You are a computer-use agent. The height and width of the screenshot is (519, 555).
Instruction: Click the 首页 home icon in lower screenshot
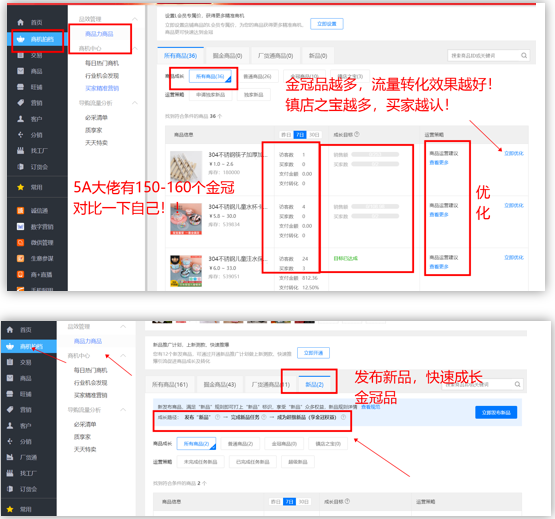(x=10, y=330)
